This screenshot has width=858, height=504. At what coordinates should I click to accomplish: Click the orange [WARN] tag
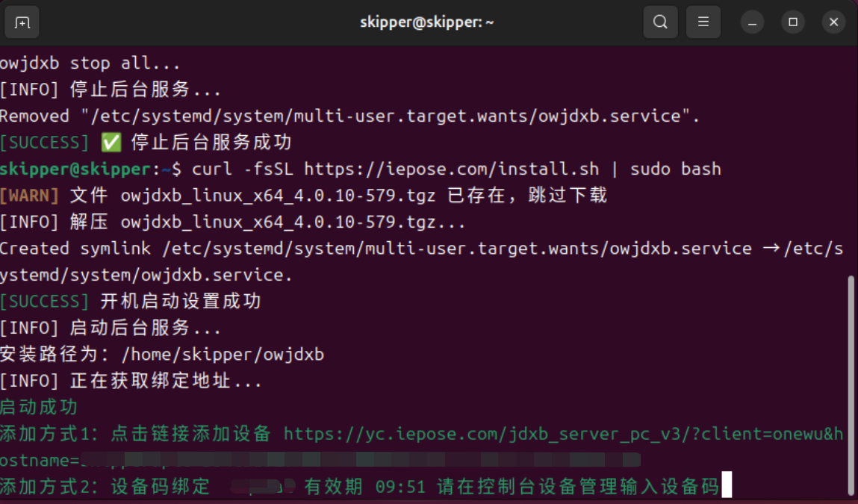pyautogui.click(x=30, y=196)
